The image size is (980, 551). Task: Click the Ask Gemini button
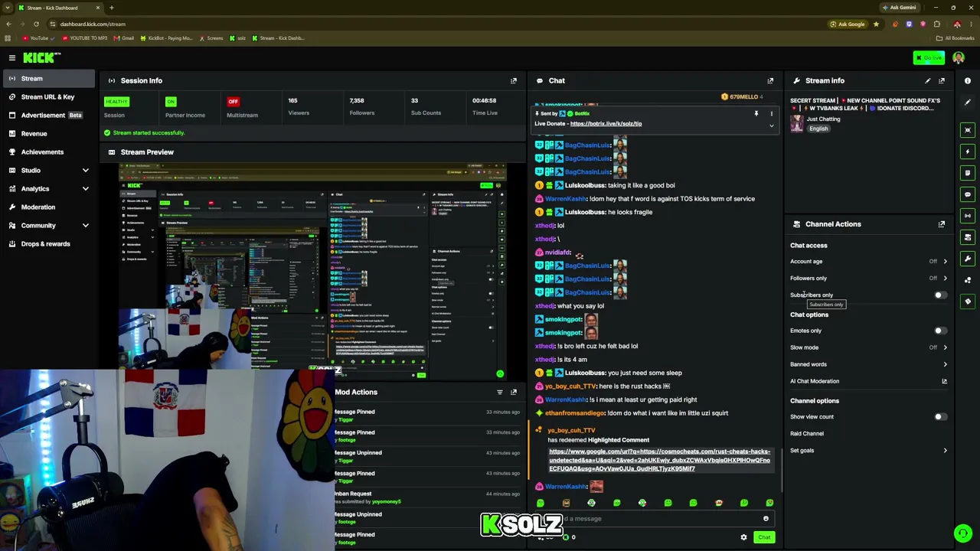pos(899,8)
